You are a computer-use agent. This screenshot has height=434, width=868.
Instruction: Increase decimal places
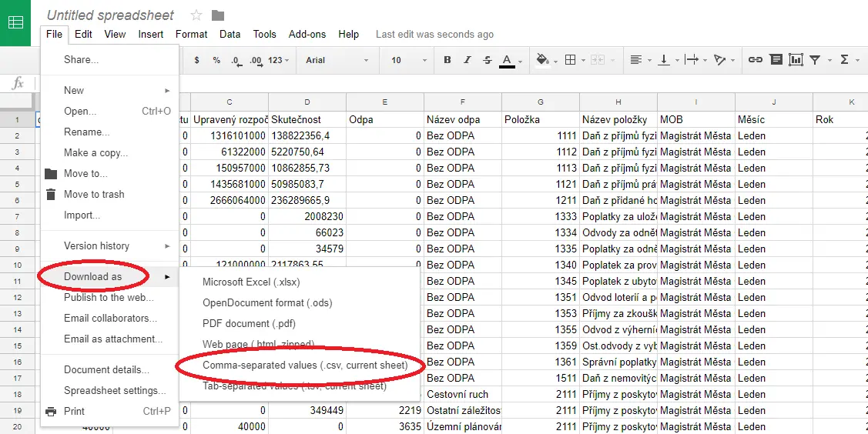coord(256,60)
